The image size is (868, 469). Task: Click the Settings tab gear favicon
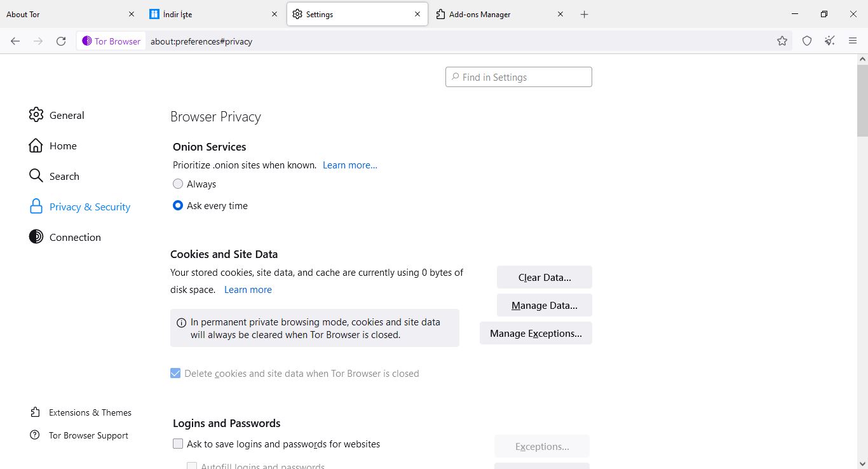pos(297,14)
